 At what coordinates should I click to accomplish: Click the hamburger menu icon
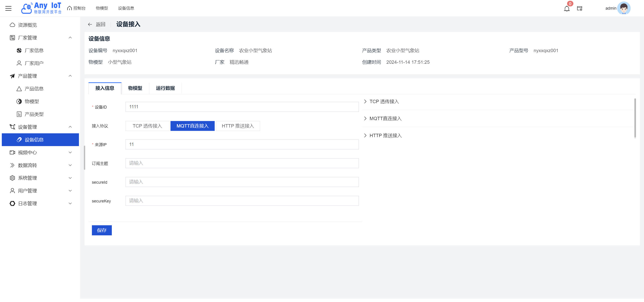click(8, 8)
